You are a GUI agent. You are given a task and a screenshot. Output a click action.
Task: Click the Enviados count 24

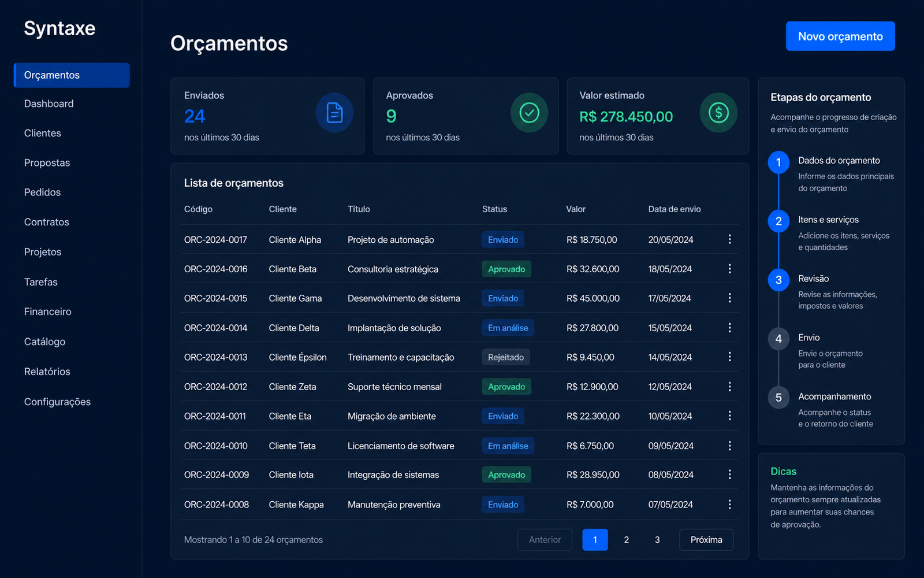click(x=195, y=116)
